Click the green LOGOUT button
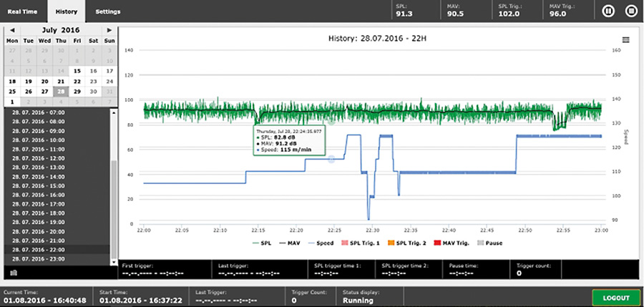This screenshot has width=644, height=307. tap(615, 298)
